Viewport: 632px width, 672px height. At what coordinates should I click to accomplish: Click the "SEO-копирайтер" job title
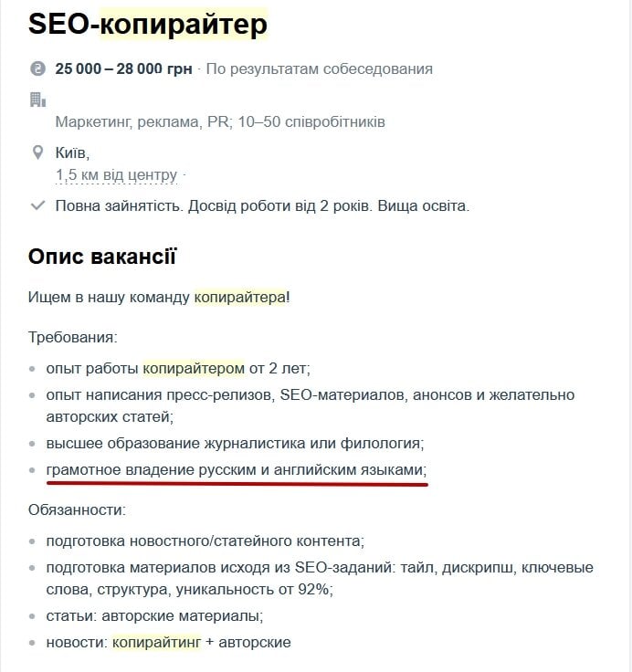148,25
